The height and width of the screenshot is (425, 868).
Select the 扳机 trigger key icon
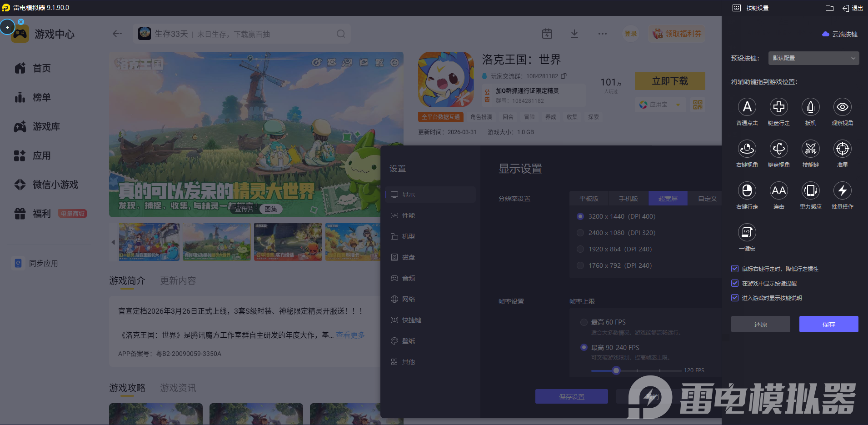810,107
